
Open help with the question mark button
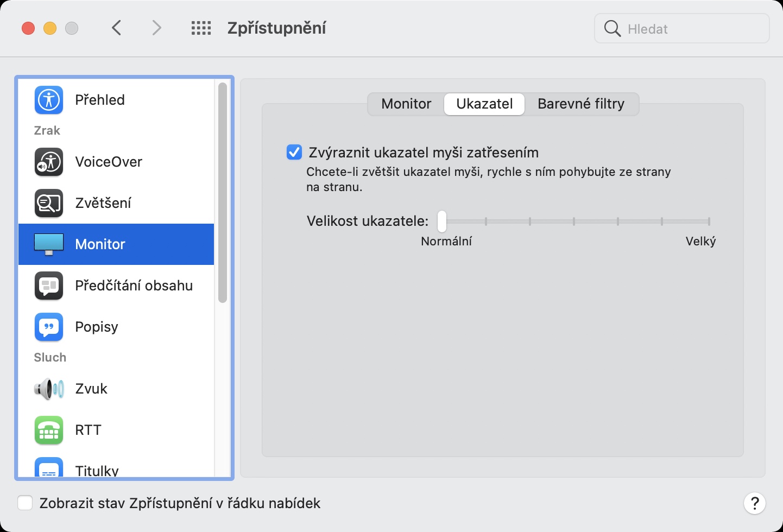tap(754, 503)
